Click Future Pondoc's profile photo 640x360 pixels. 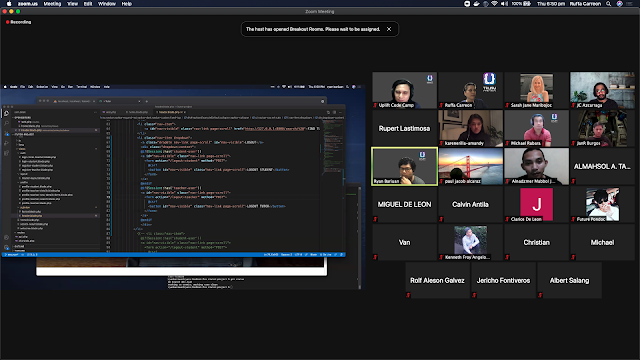[x=602, y=203]
